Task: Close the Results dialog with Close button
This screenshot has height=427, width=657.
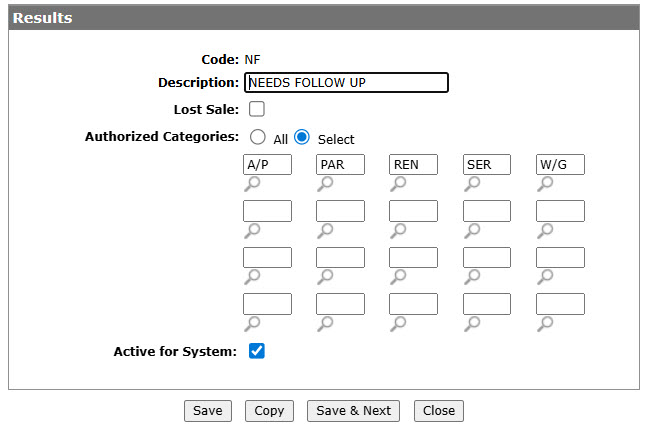Action: point(439,411)
